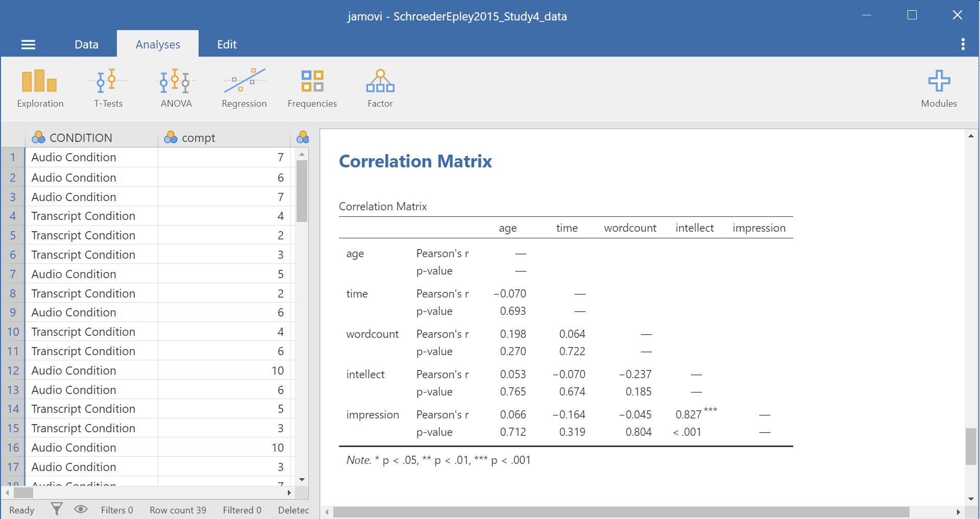Viewport: 980px width, 519px height.
Task: Click the data grid vertical scrollbar thumb
Action: point(302,191)
